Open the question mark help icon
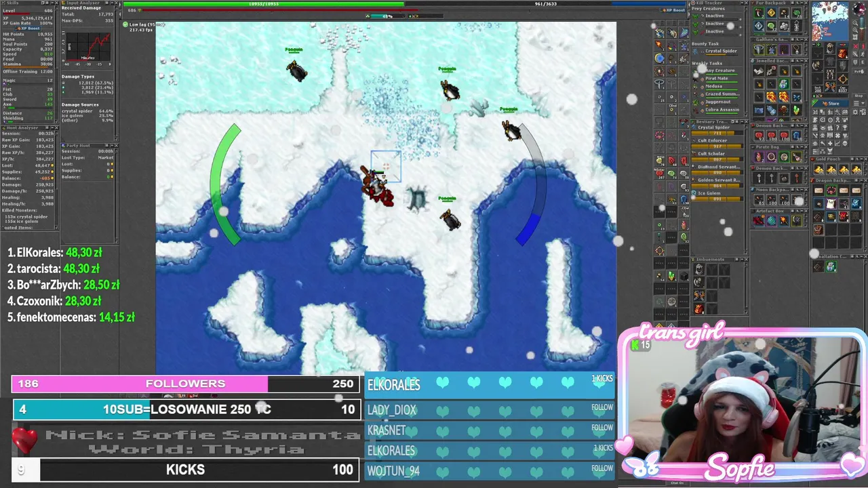868x488 pixels. [837, 128]
